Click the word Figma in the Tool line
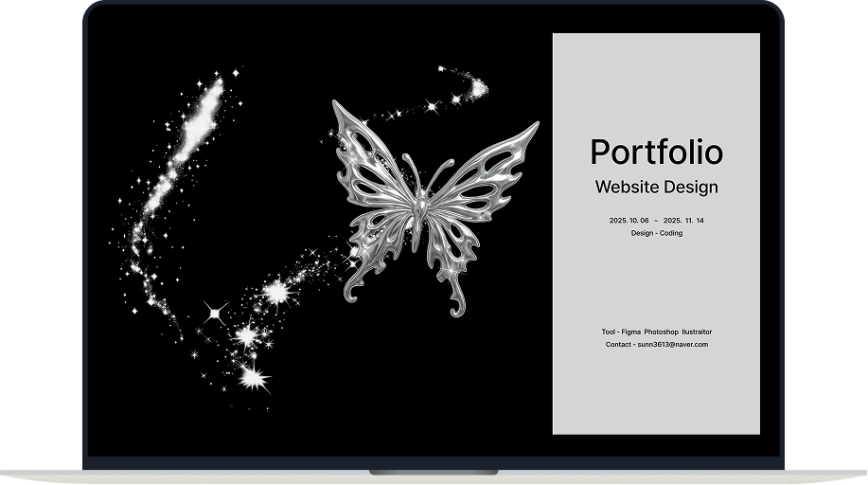 click(631, 332)
